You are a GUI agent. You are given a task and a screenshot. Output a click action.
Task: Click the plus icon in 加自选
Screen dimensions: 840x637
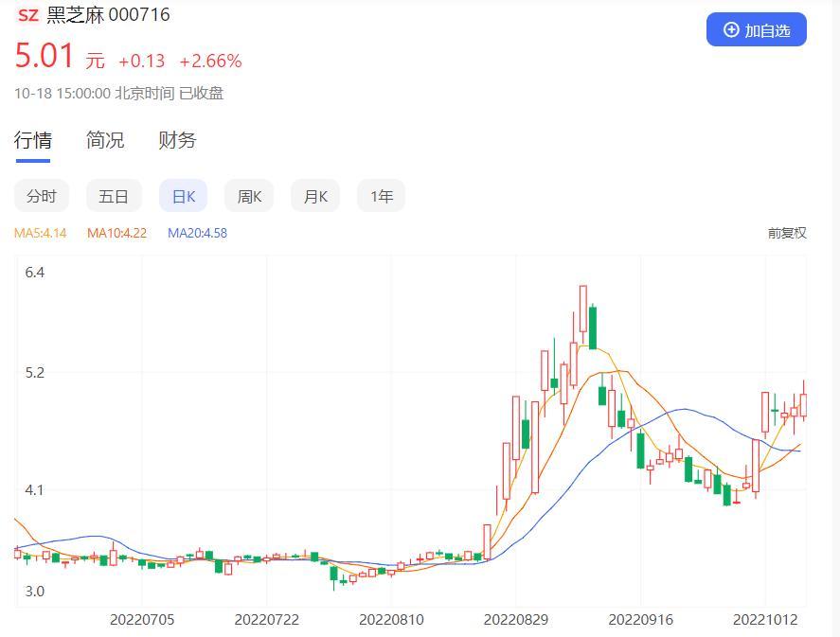click(x=731, y=30)
